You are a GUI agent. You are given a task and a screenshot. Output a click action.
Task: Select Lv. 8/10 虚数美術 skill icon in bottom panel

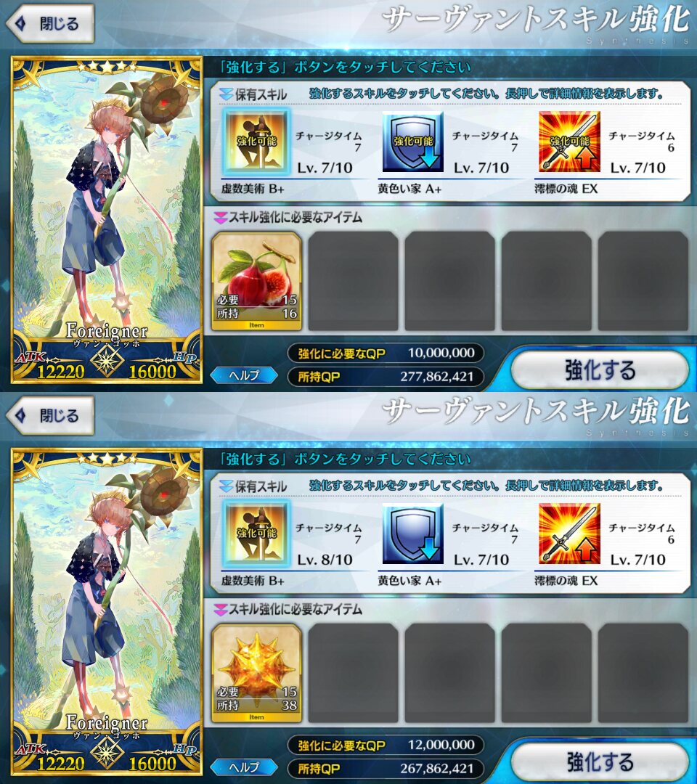257,534
